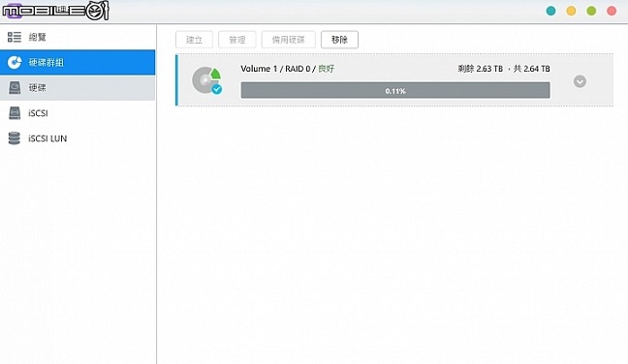The image size is (628, 364).
Task: Click the 總覽 overview list icon
Action: 15,37
